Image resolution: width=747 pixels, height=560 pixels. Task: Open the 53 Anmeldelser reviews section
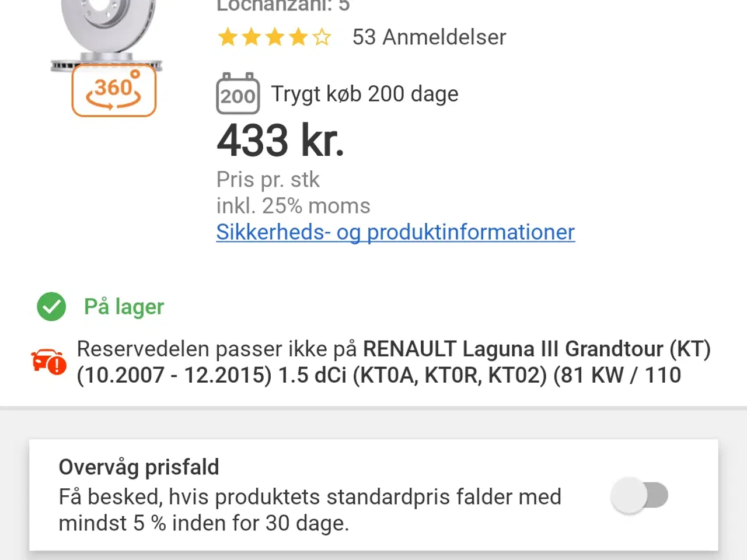(x=429, y=37)
